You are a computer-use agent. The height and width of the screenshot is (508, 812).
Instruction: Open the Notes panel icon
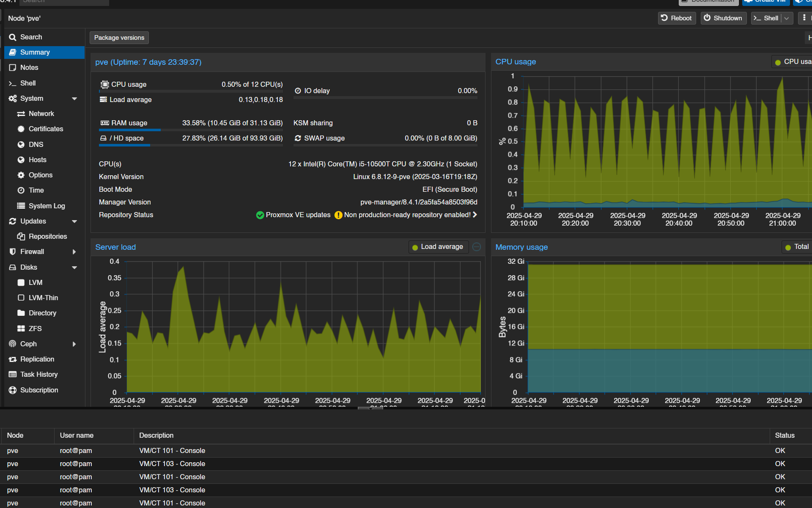[x=13, y=67]
